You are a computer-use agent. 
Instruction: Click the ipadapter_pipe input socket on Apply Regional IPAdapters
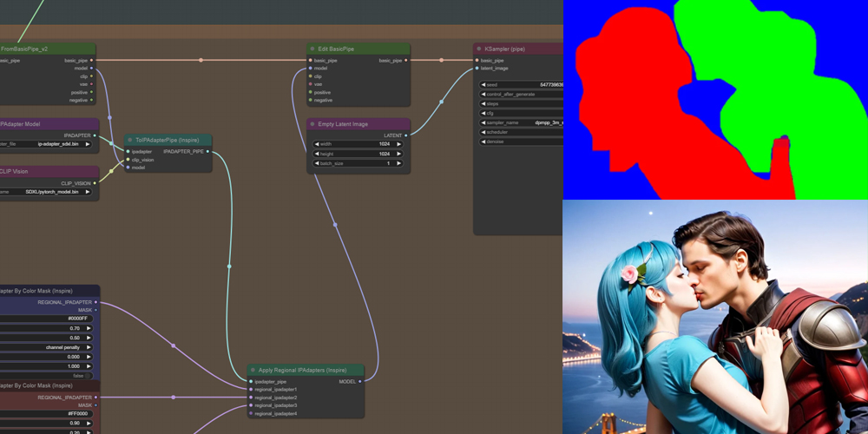(x=251, y=381)
